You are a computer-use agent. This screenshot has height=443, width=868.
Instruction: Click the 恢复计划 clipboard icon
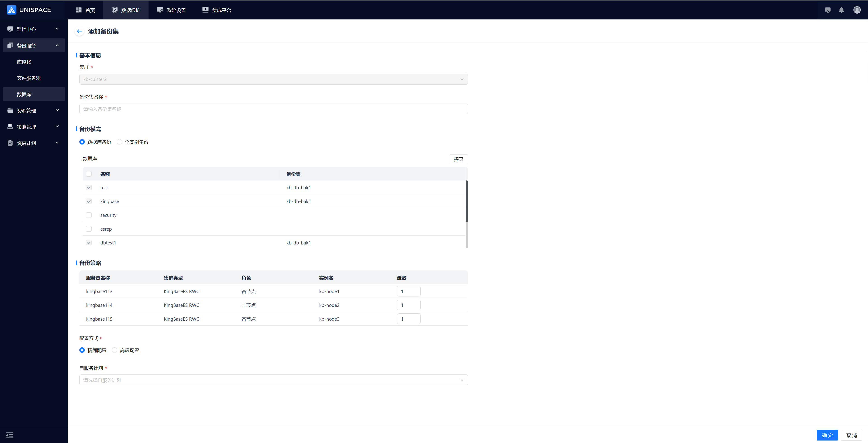pos(10,143)
